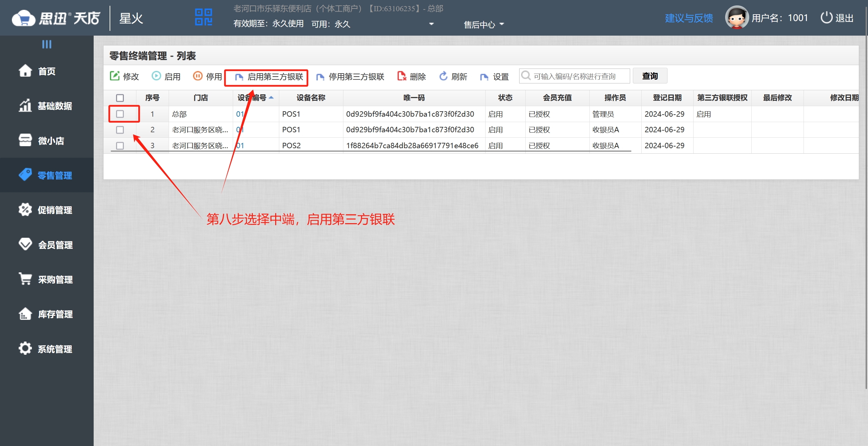The height and width of the screenshot is (446, 868).
Task: Check the checkbox for row 3 POS2
Action: (120, 146)
